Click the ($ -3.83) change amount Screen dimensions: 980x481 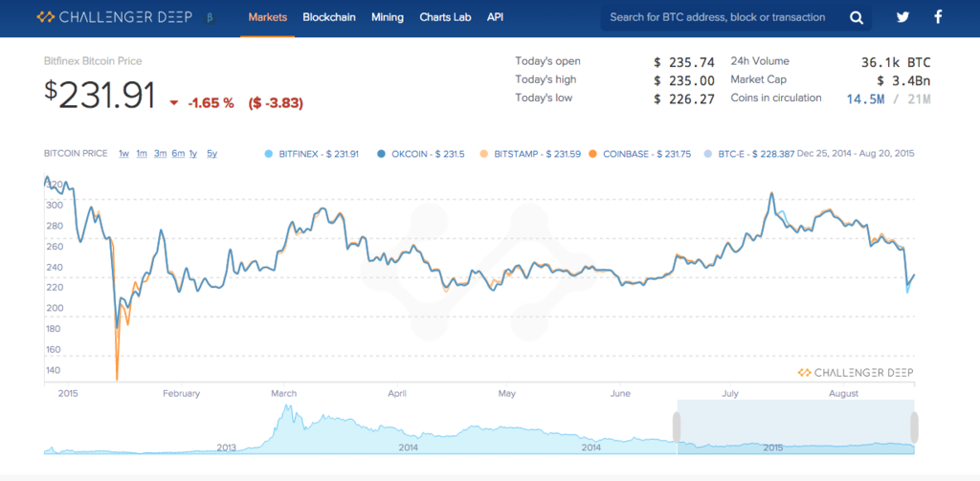(x=276, y=103)
